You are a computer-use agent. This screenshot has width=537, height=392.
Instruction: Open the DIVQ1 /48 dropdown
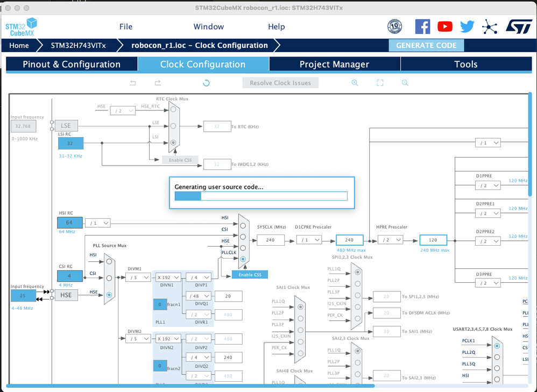(x=199, y=296)
